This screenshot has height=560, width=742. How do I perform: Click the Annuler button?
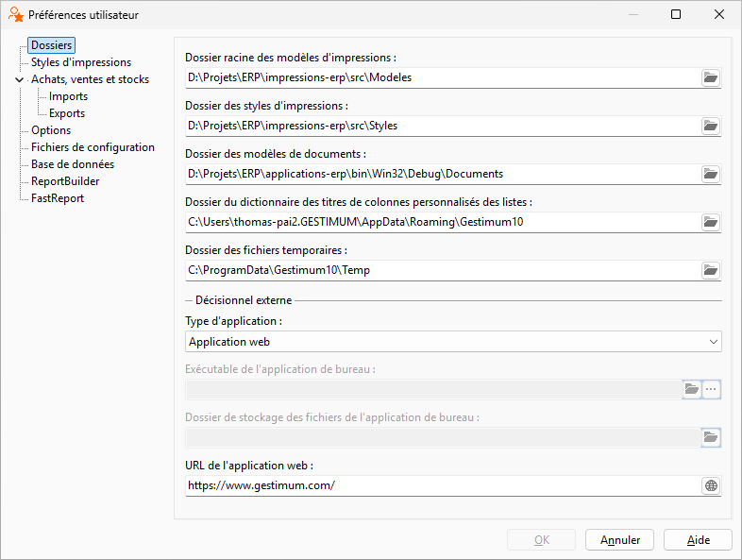click(619, 540)
